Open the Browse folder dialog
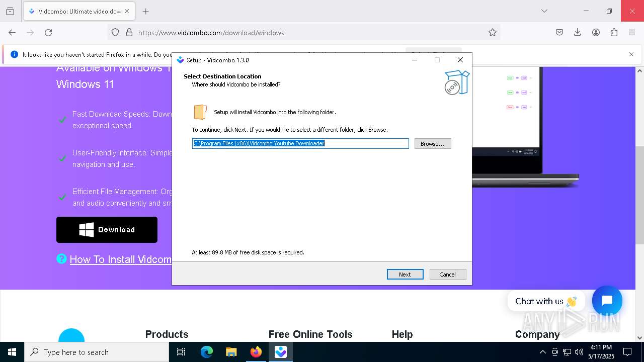 [x=433, y=144]
